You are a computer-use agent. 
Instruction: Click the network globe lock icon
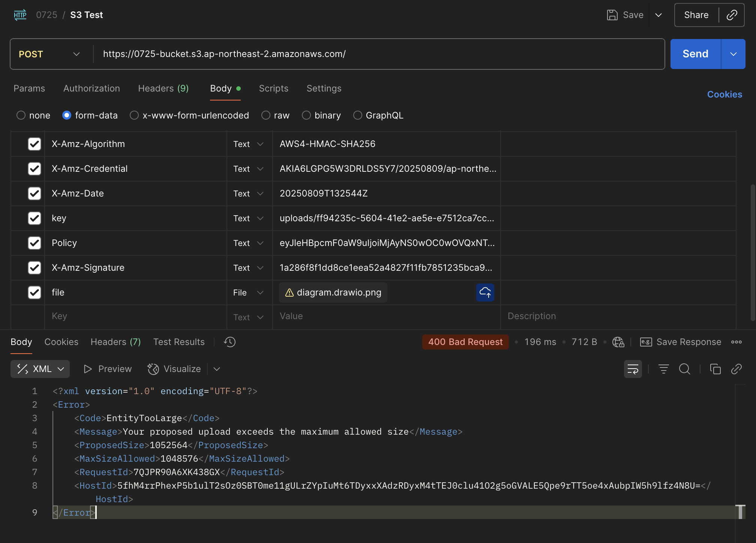pyautogui.click(x=618, y=342)
